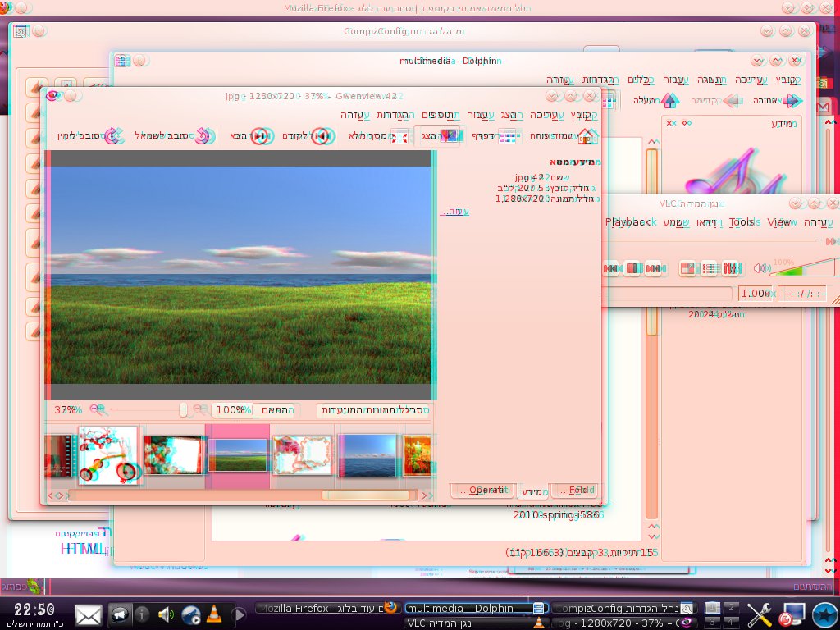This screenshot has height=630, width=840.
Task: Select the selected green field thumbnail
Action: pos(238,455)
